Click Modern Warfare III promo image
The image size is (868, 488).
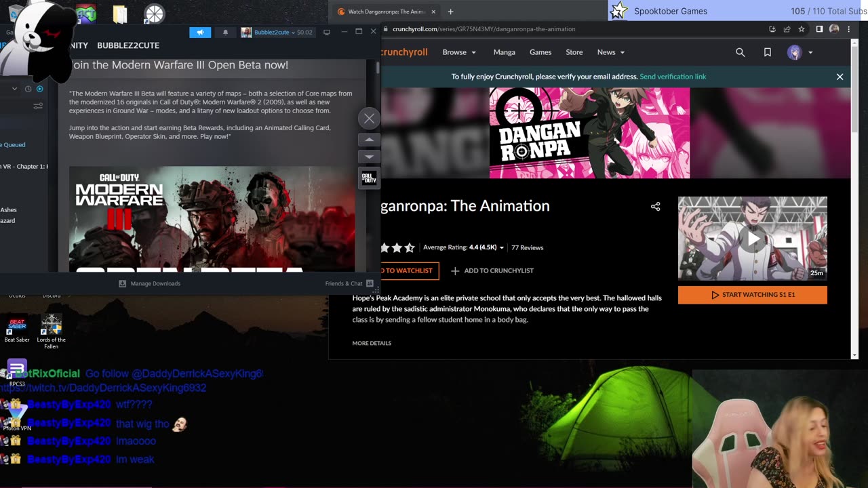coord(212,219)
